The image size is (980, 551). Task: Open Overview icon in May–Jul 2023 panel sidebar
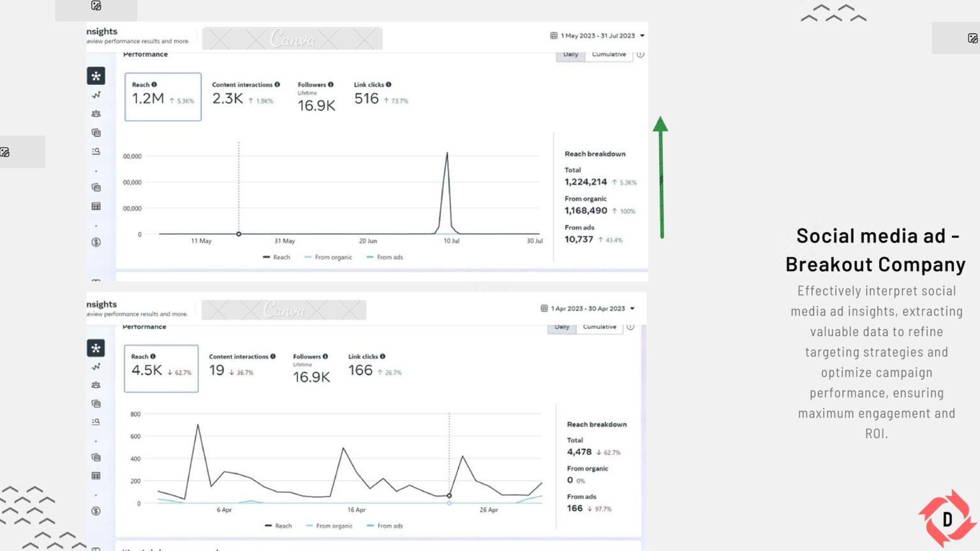click(96, 76)
